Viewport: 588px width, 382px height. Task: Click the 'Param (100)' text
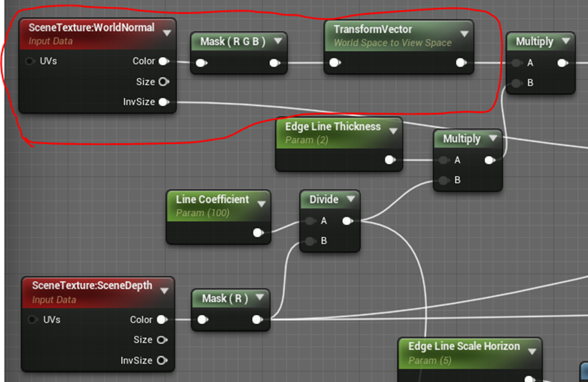[x=202, y=213]
